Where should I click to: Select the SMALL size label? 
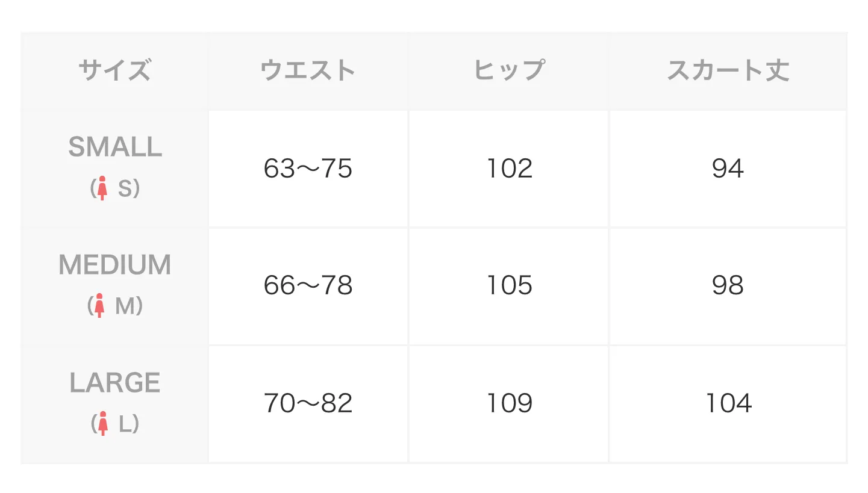[x=115, y=147]
